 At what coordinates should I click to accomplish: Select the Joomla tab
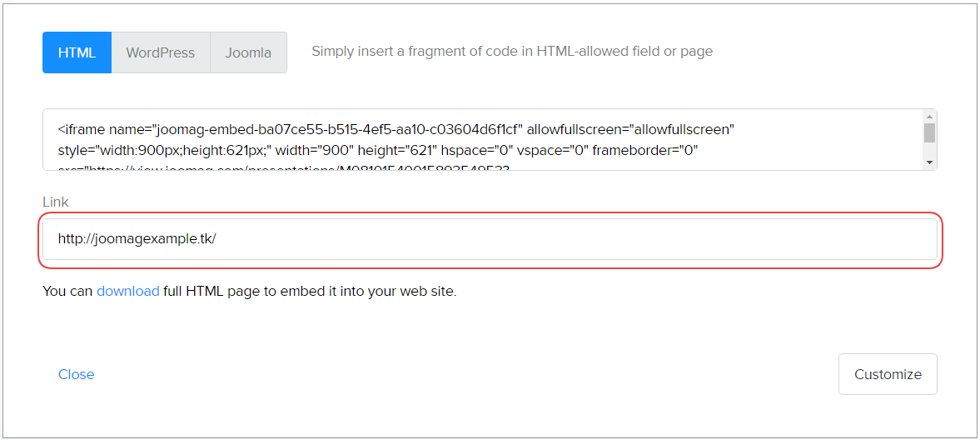(248, 52)
